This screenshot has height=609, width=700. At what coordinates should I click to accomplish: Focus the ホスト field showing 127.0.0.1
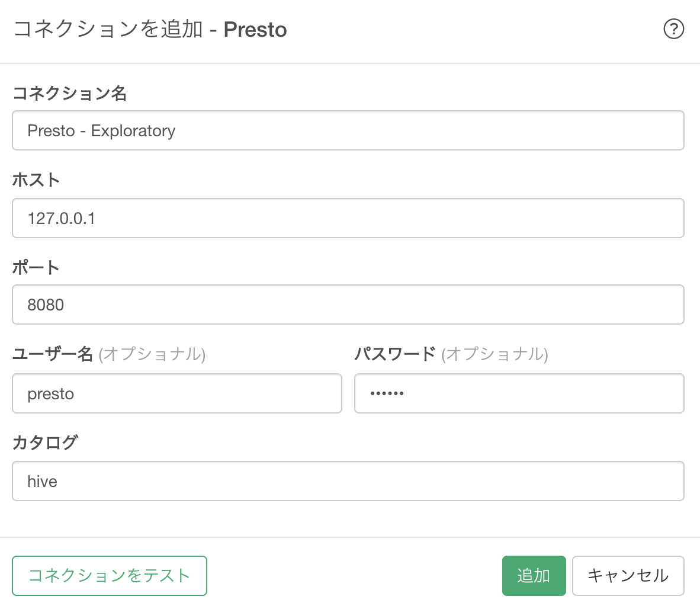coord(348,218)
